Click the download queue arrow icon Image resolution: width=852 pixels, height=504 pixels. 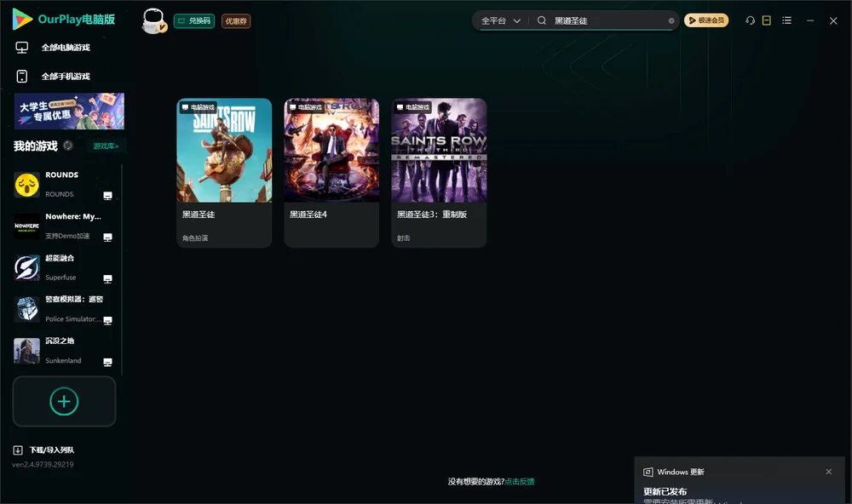[17, 450]
